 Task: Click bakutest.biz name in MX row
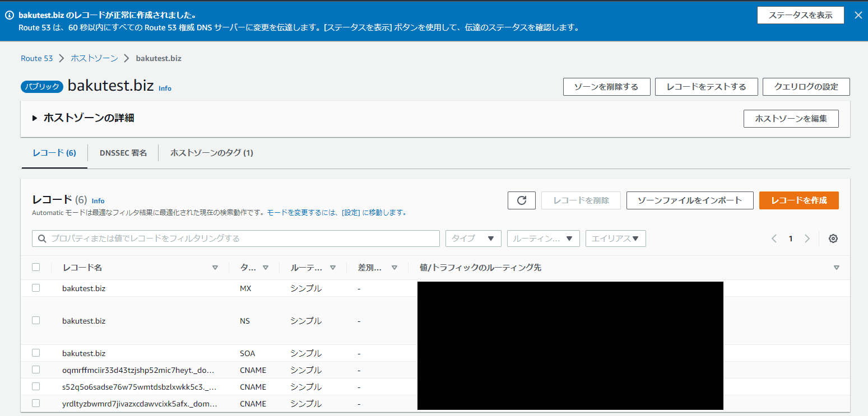84,288
